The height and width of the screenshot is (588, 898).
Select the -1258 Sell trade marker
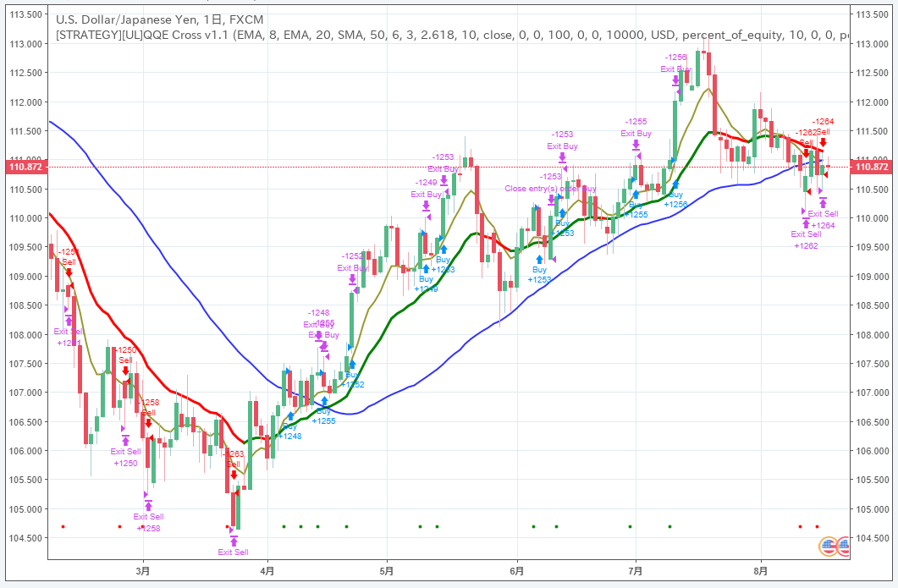[x=148, y=412]
